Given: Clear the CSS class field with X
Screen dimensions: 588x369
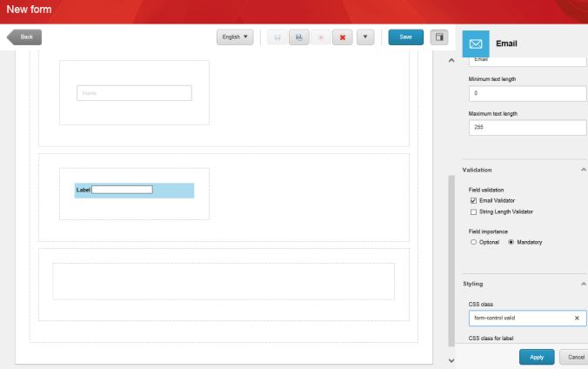Looking at the screenshot, I should click(x=577, y=319).
